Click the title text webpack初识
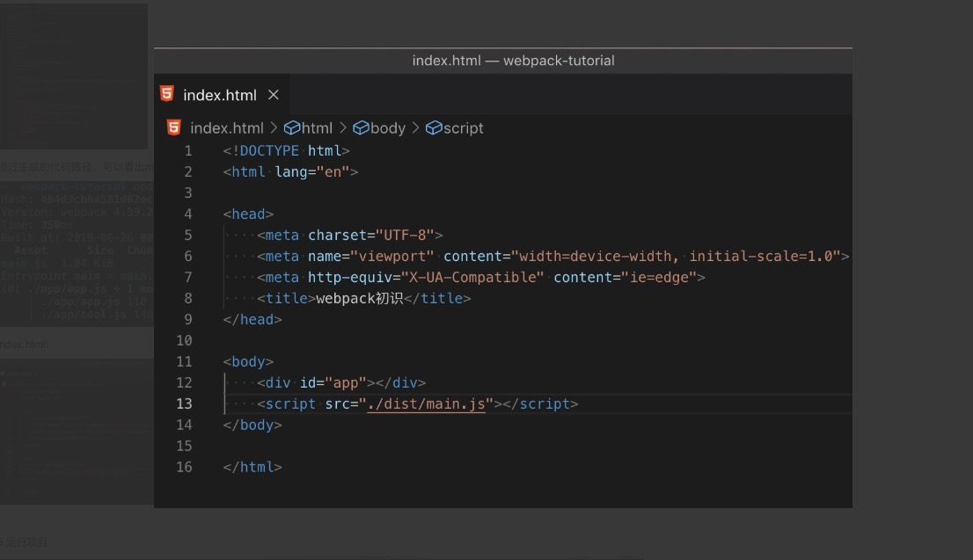Screen dimensions: 973x560 [x=360, y=298]
